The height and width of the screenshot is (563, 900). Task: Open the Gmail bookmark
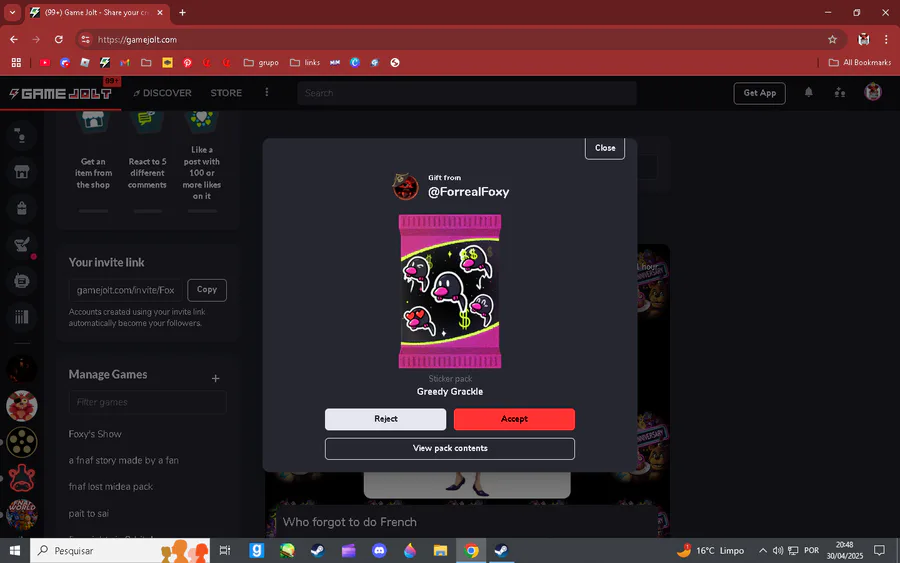tap(125, 63)
